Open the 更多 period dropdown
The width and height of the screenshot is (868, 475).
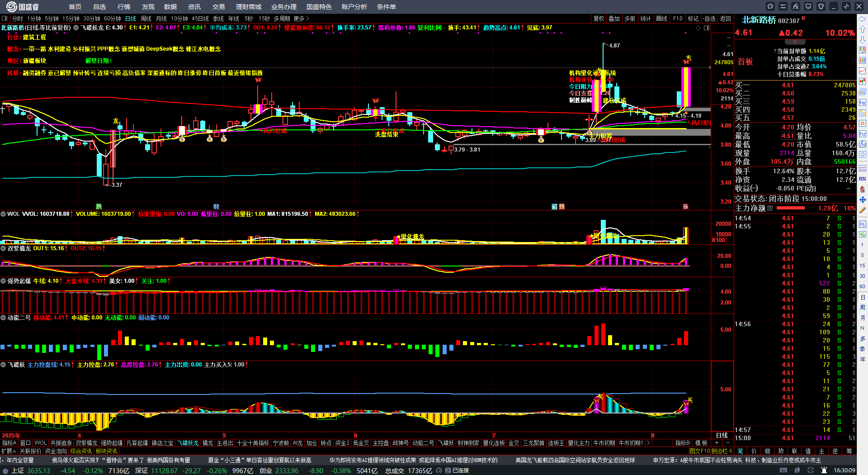coord(301,19)
